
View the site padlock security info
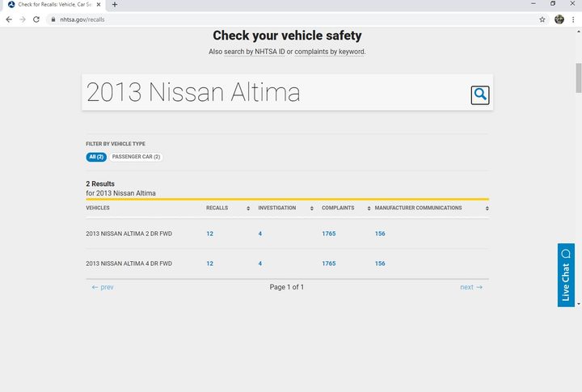tap(53, 19)
